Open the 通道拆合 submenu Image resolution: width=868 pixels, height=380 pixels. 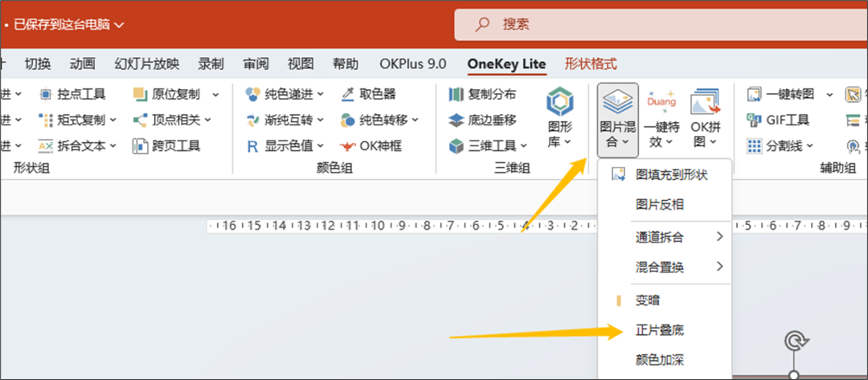[x=665, y=237]
